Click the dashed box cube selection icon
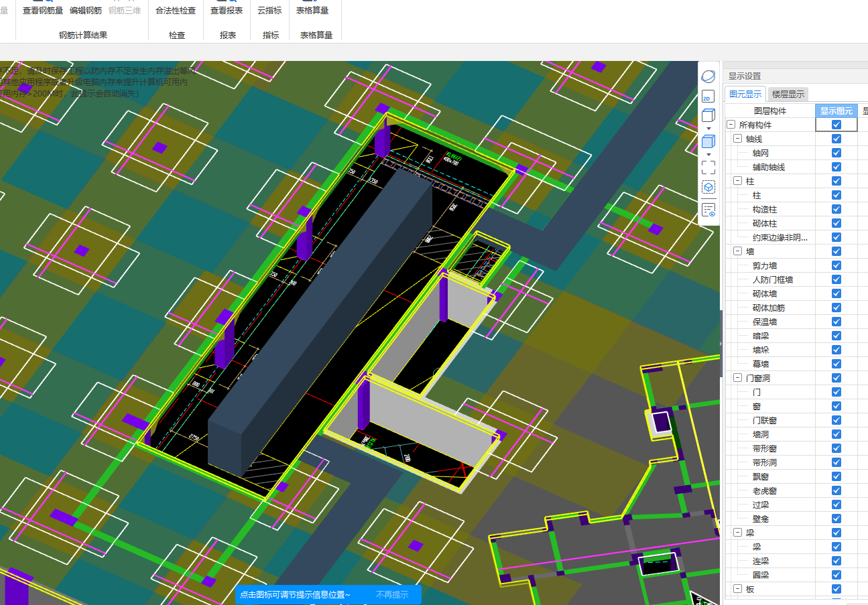 (x=708, y=188)
